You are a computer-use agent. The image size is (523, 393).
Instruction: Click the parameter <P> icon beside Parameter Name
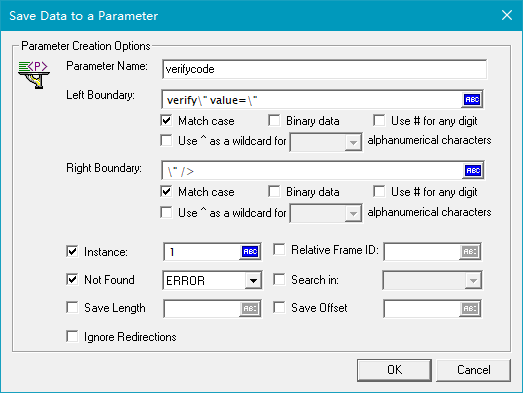(x=34, y=75)
